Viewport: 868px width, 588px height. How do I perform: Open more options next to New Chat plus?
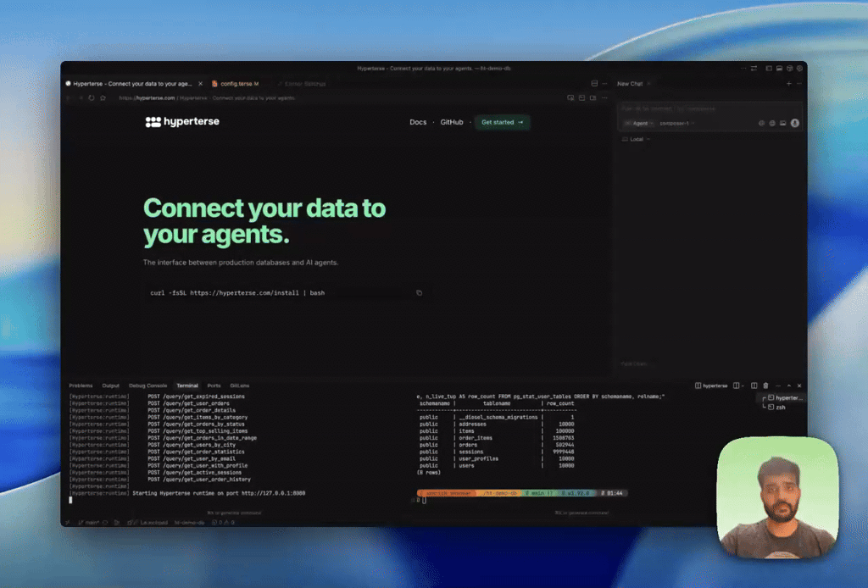799,84
